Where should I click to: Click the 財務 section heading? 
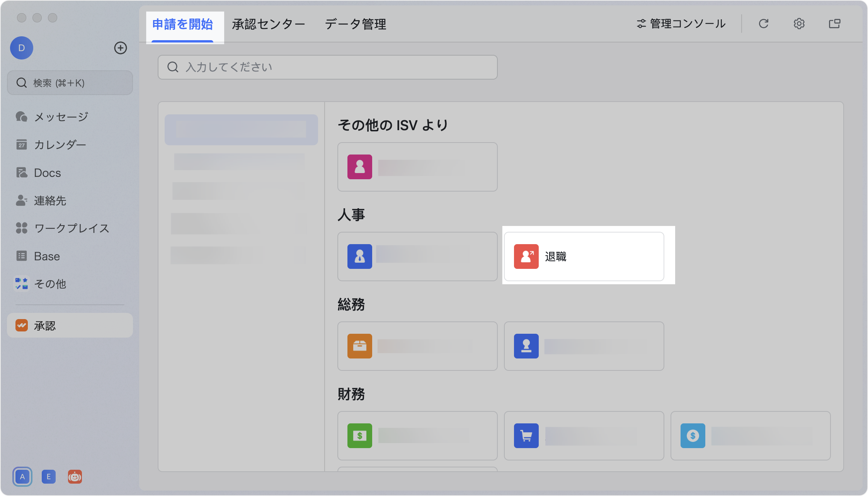point(351,394)
